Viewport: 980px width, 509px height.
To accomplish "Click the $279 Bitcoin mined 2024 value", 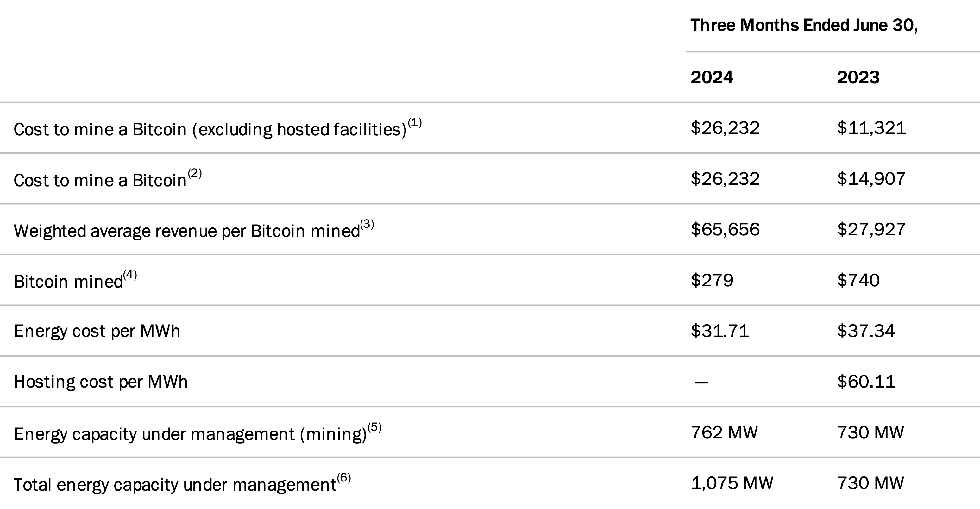I will pos(712,281).
